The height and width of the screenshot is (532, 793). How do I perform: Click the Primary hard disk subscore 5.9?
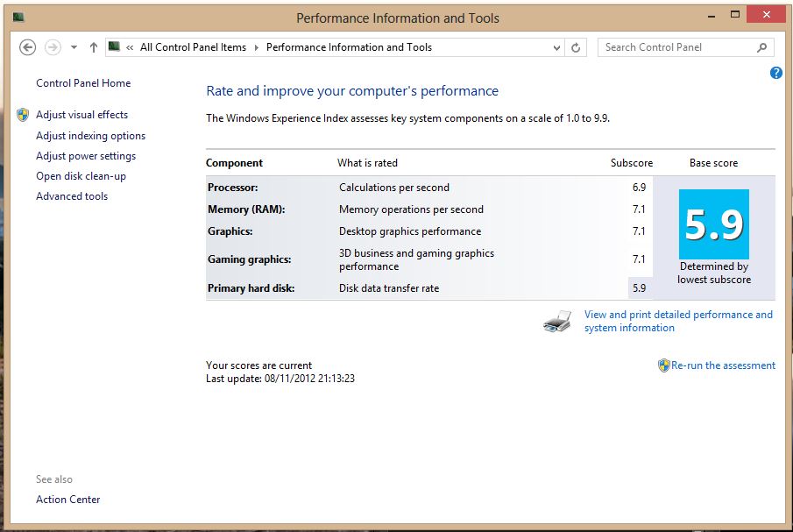click(x=640, y=288)
